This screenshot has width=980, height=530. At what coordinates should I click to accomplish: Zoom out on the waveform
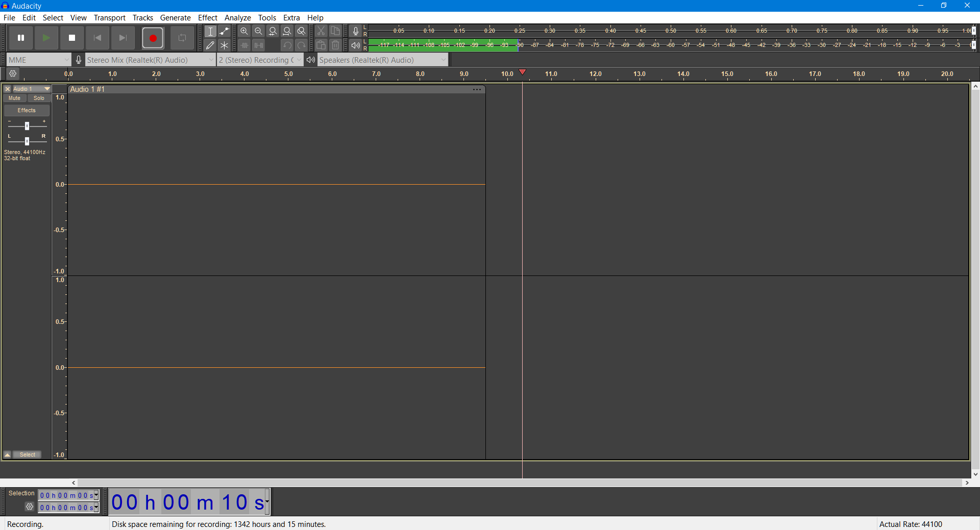pos(259,31)
